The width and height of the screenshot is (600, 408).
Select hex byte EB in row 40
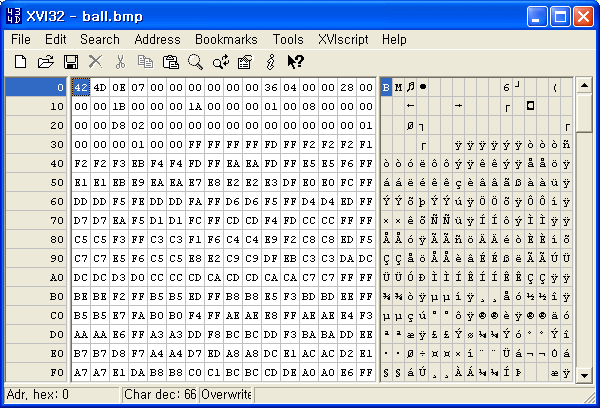coord(138,163)
